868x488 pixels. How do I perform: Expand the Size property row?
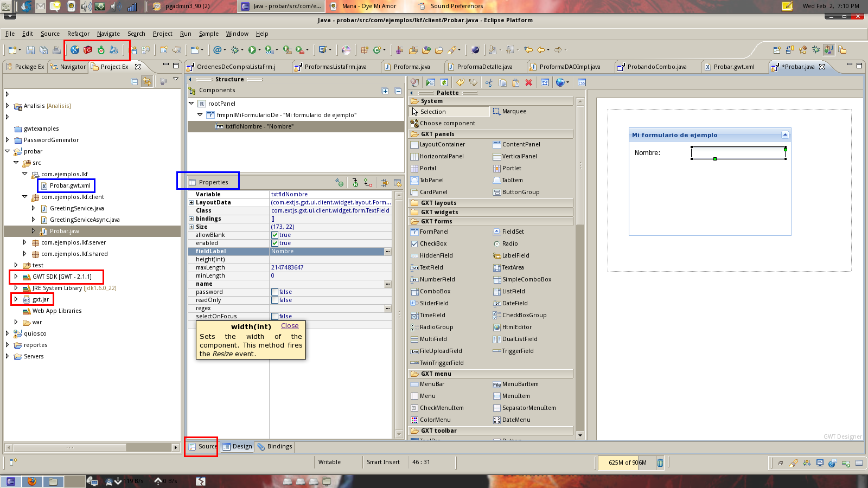(191, 227)
